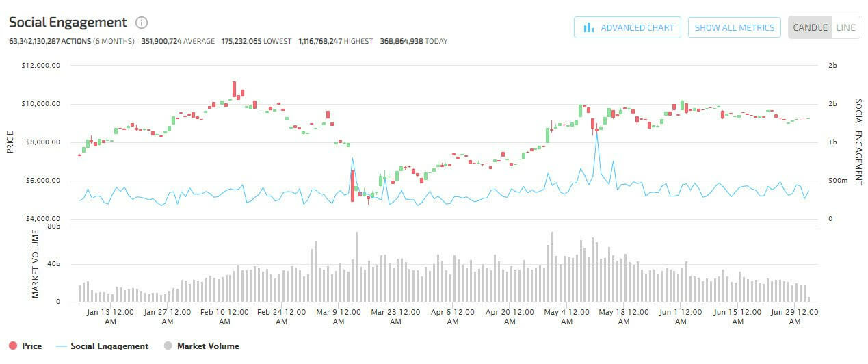Click the 500m social engagement axis label
This screenshot has width=868, height=364.
point(837,181)
